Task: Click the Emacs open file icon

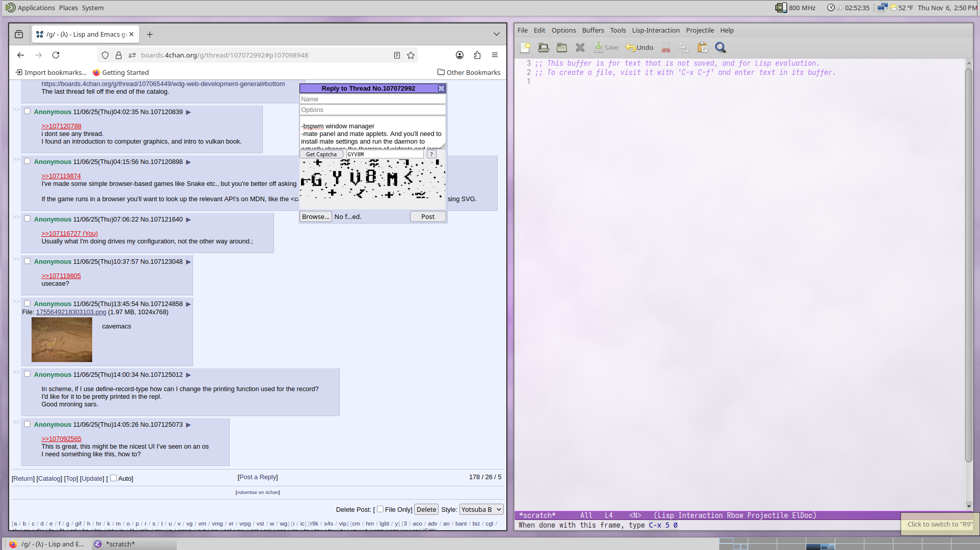Action: (543, 47)
